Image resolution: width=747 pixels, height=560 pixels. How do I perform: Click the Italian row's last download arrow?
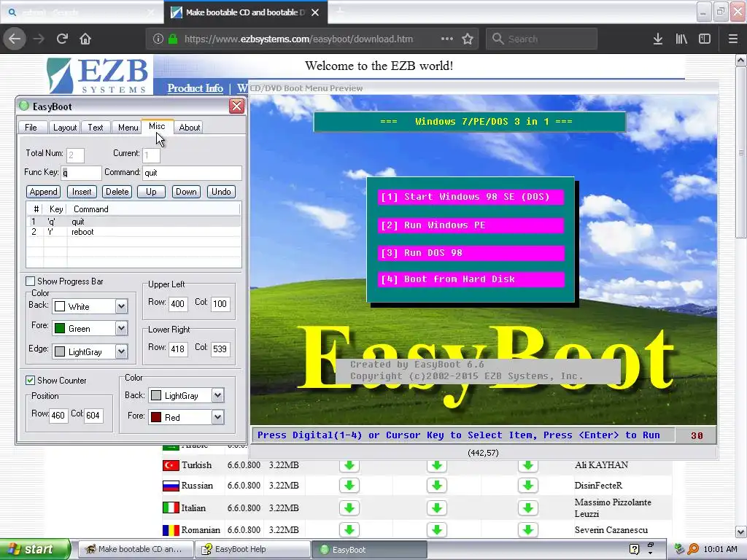528,508
